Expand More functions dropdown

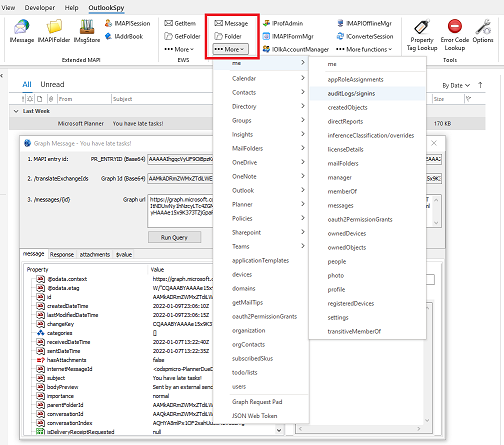(364, 49)
